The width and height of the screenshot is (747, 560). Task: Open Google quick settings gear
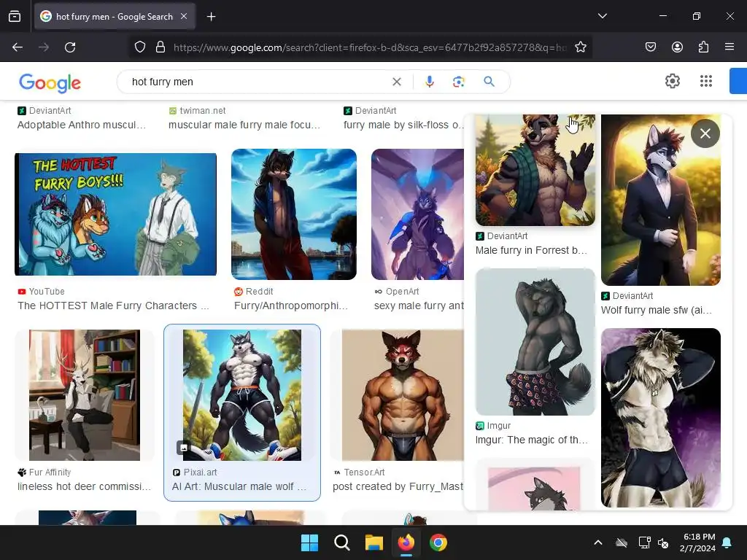click(x=672, y=81)
